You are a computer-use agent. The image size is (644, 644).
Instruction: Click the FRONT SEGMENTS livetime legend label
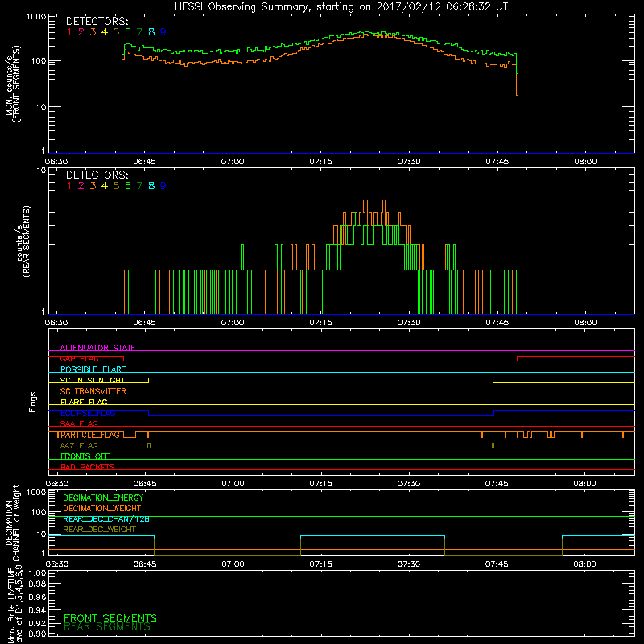[x=110, y=618]
